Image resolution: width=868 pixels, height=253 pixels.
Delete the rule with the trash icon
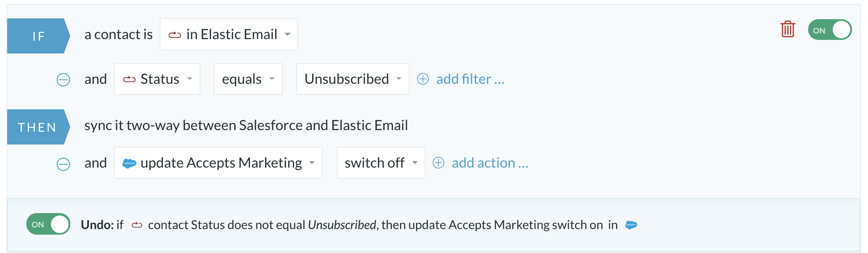pos(788,29)
